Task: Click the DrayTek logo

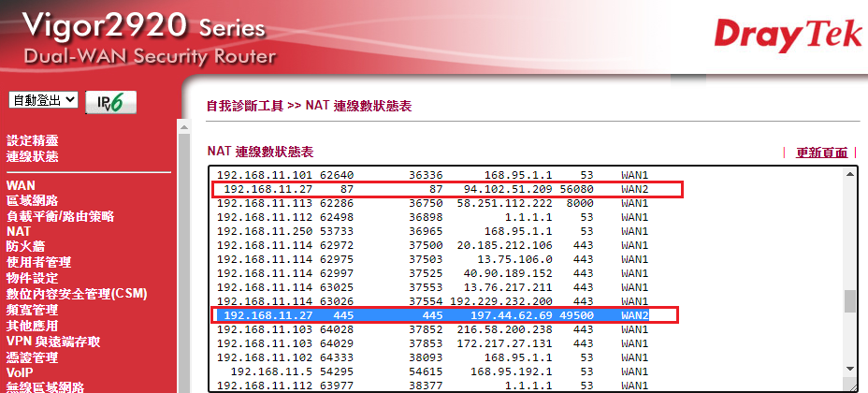Action: [x=788, y=35]
